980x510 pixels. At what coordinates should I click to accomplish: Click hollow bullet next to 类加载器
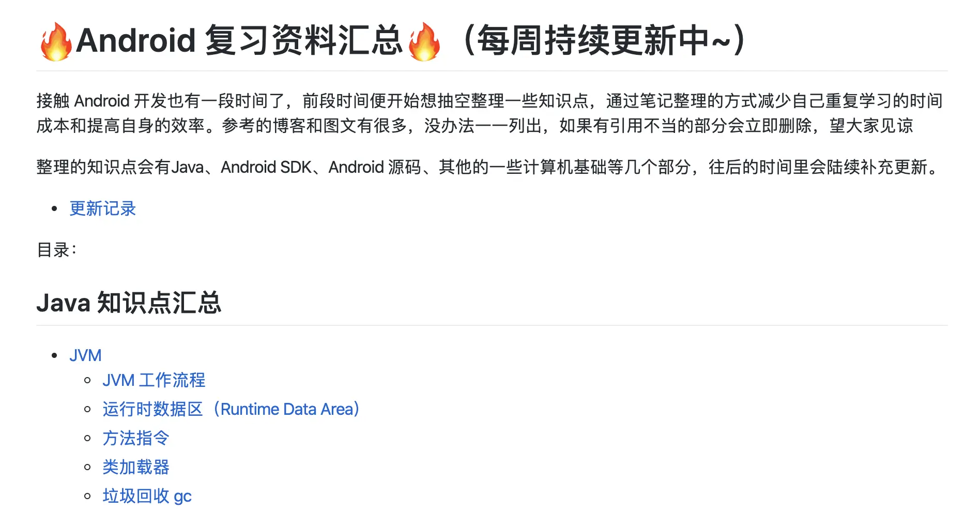[87, 467]
